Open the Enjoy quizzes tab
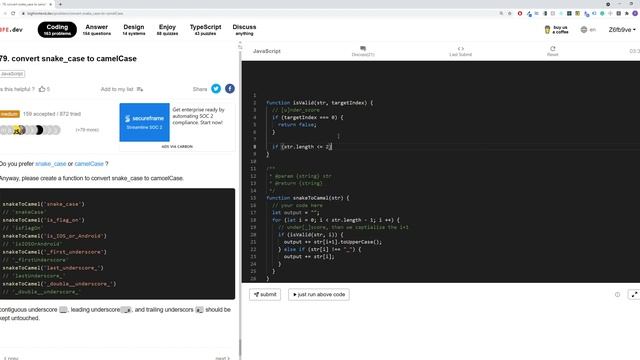Image resolution: width=640 pixels, height=360 pixels. click(x=167, y=30)
